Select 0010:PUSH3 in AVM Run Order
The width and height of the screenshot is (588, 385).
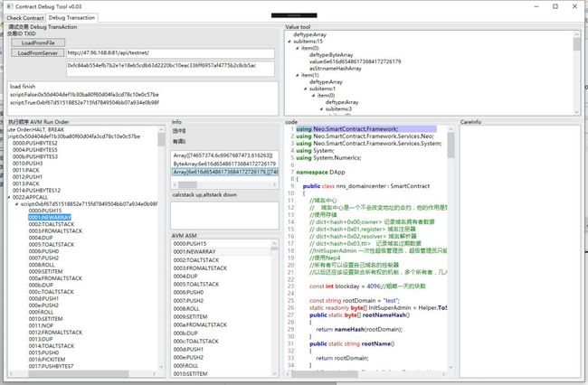[x=27, y=163]
